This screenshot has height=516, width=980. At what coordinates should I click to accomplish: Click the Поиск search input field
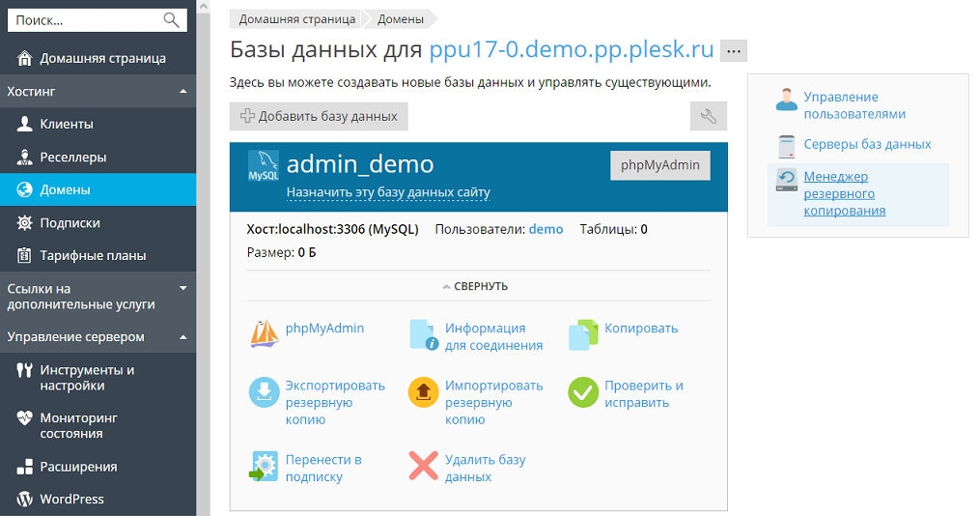85,19
